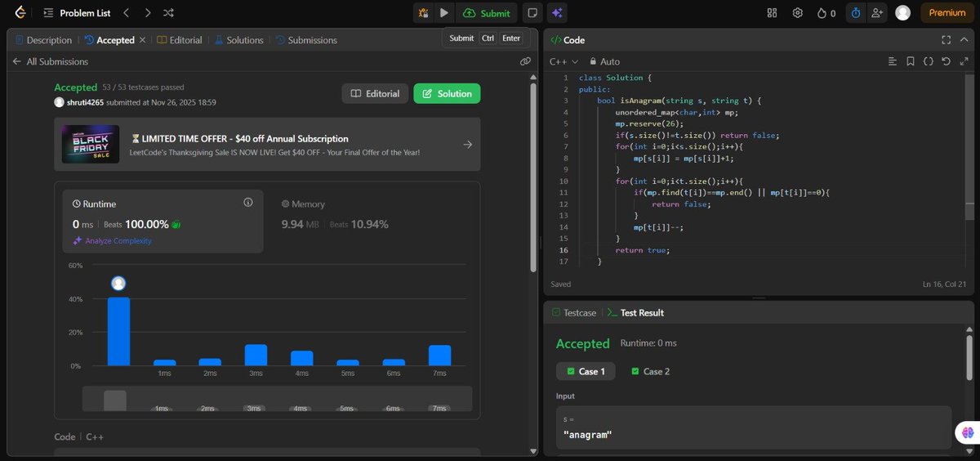Invite collaborators with add-user icon
This screenshot has height=461, width=980.
click(878, 13)
